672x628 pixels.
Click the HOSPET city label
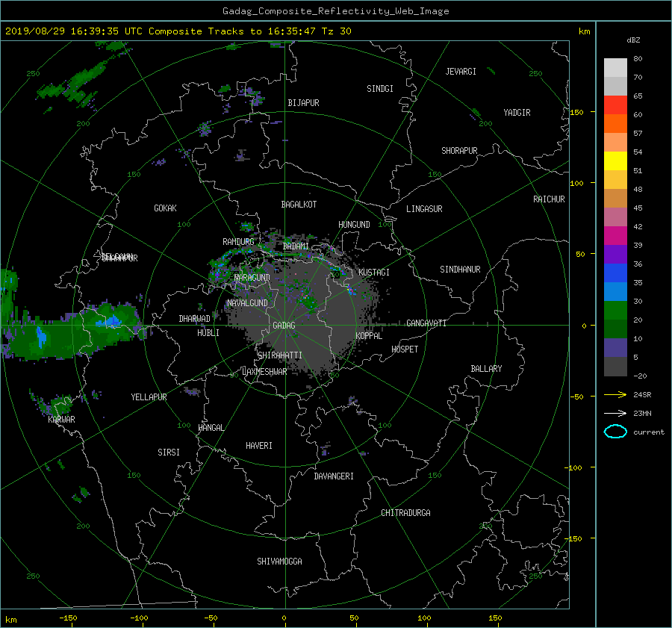point(405,349)
